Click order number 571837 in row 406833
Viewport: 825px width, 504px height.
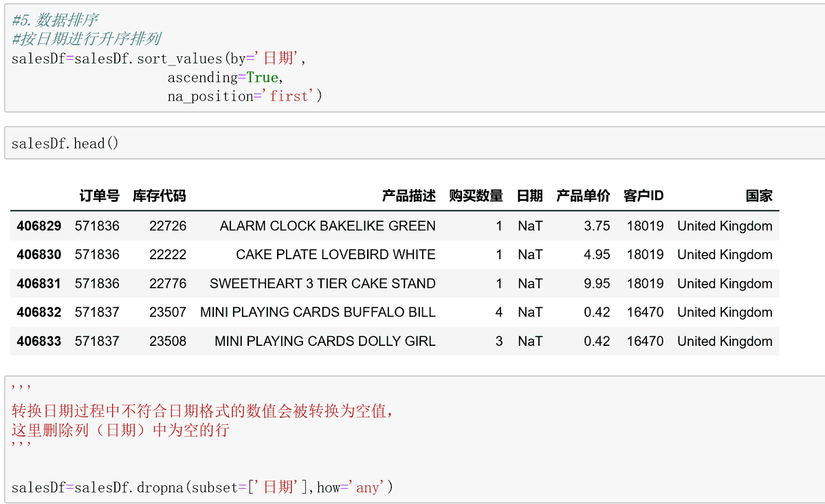97,341
